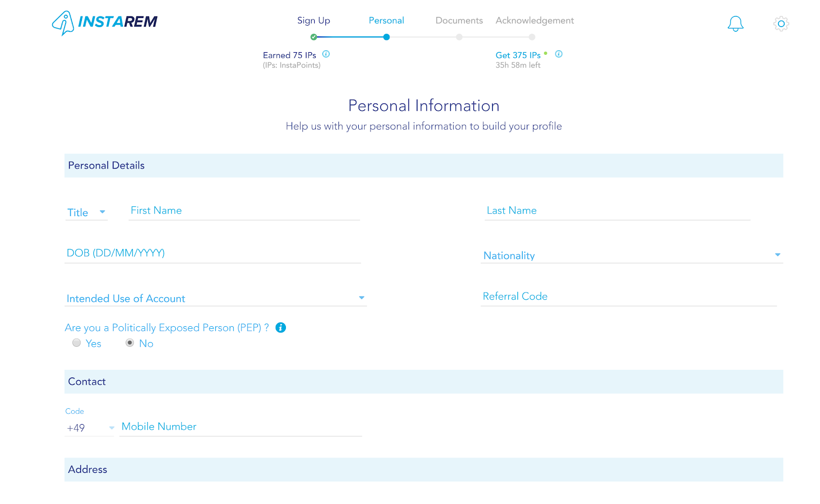Click the Personal Details section header
The image size is (820, 504).
[x=424, y=165]
